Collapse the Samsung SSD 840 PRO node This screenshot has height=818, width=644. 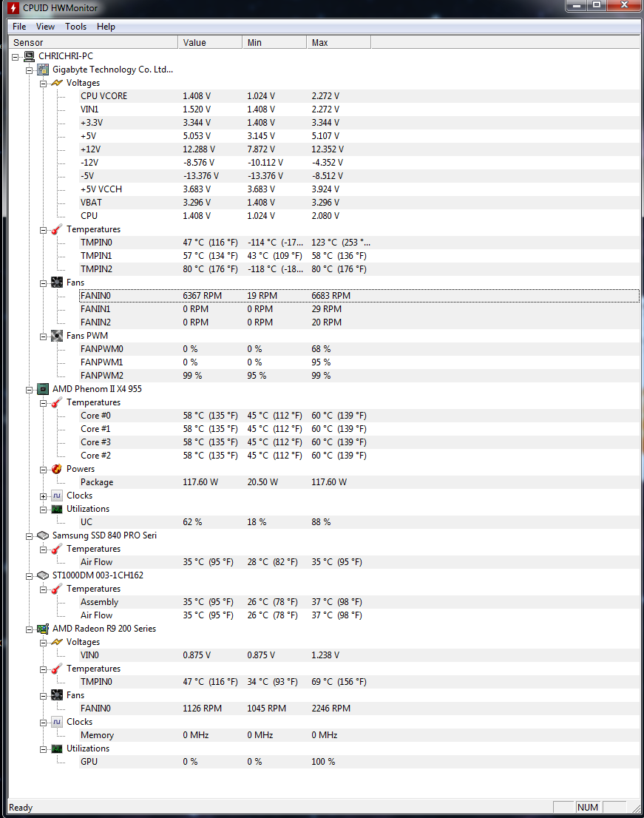[29, 536]
